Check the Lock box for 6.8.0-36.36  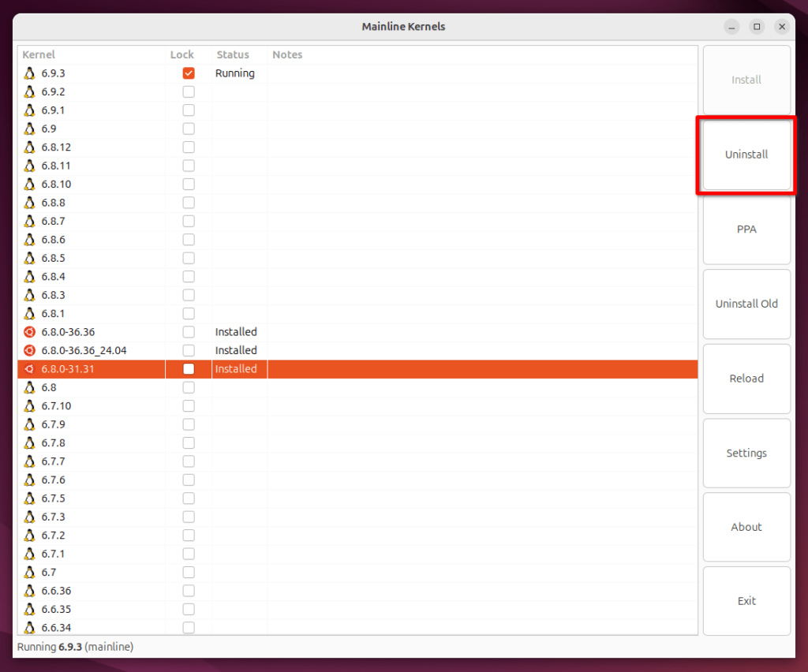coord(189,332)
